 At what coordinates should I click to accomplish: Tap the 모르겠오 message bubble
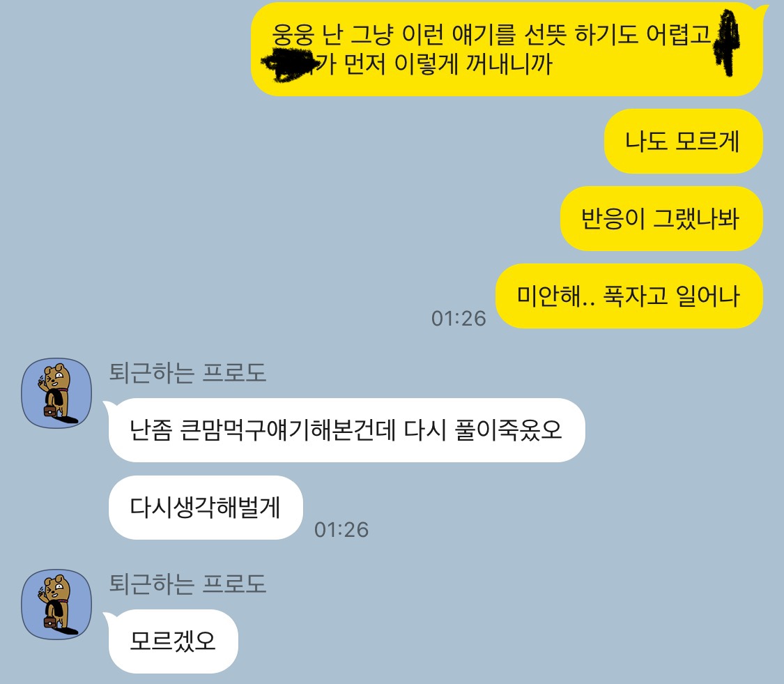[173, 641]
